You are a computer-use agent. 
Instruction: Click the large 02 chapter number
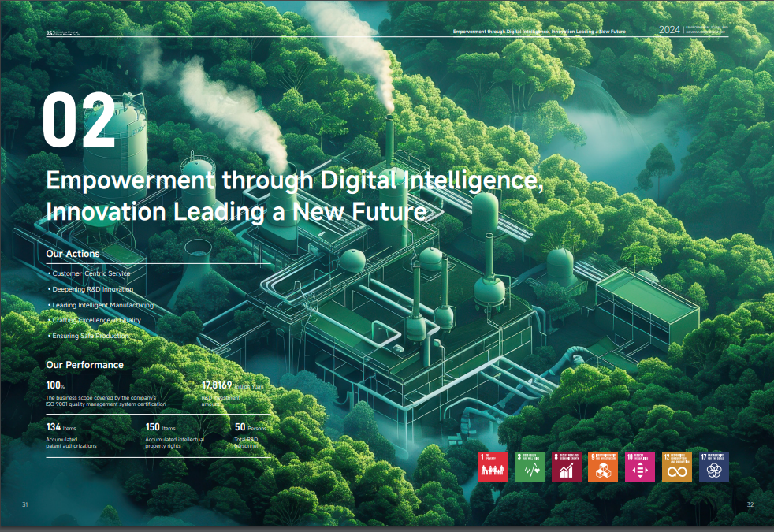tap(79, 121)
